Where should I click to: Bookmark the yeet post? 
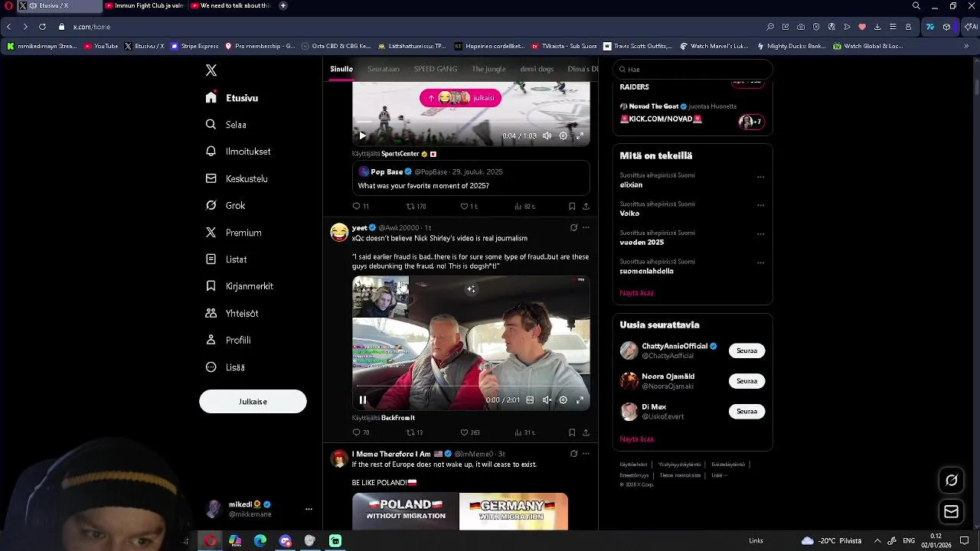tap(572, 432)
